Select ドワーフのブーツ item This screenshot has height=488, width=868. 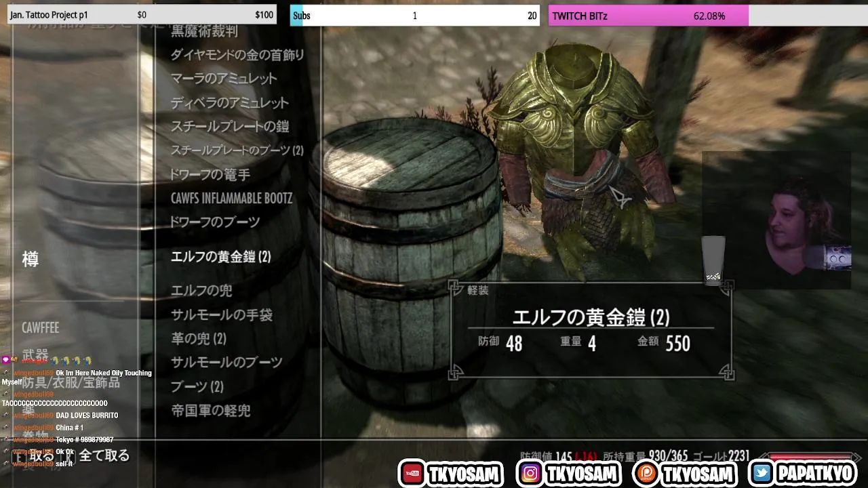pos(215,222)
